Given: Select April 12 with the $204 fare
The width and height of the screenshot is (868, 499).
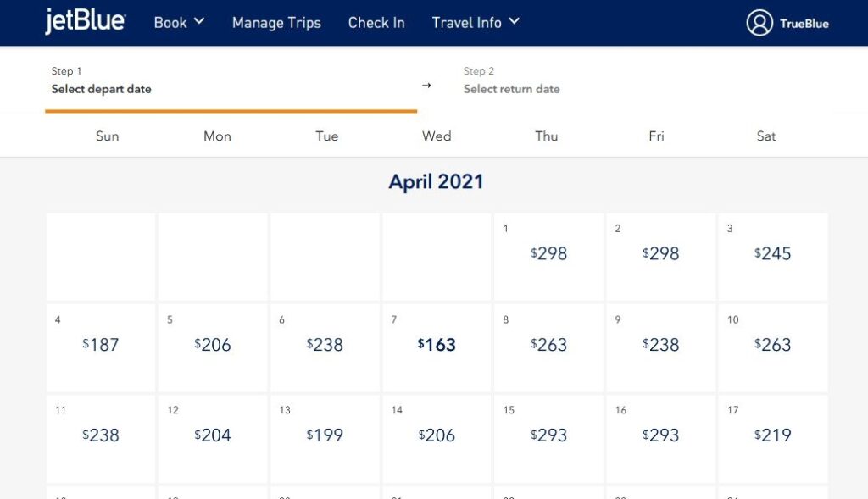Looking at the screenshot, I should click(212, 435).
